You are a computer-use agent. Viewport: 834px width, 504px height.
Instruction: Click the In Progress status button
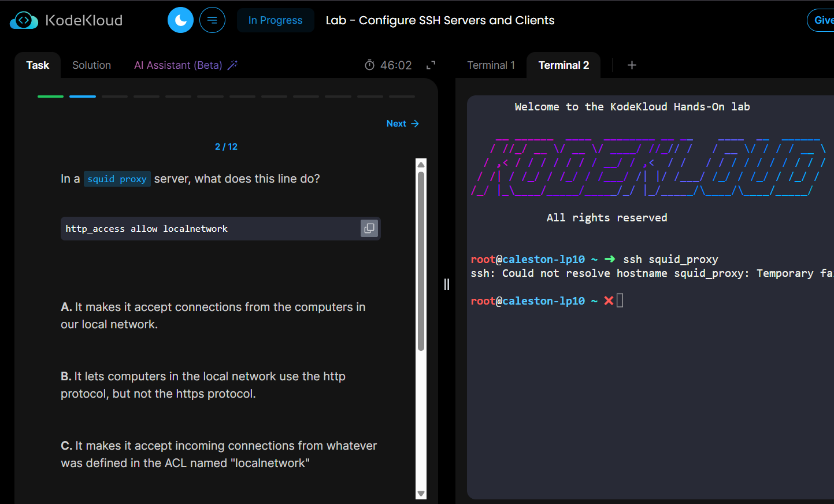coord(275,20)
